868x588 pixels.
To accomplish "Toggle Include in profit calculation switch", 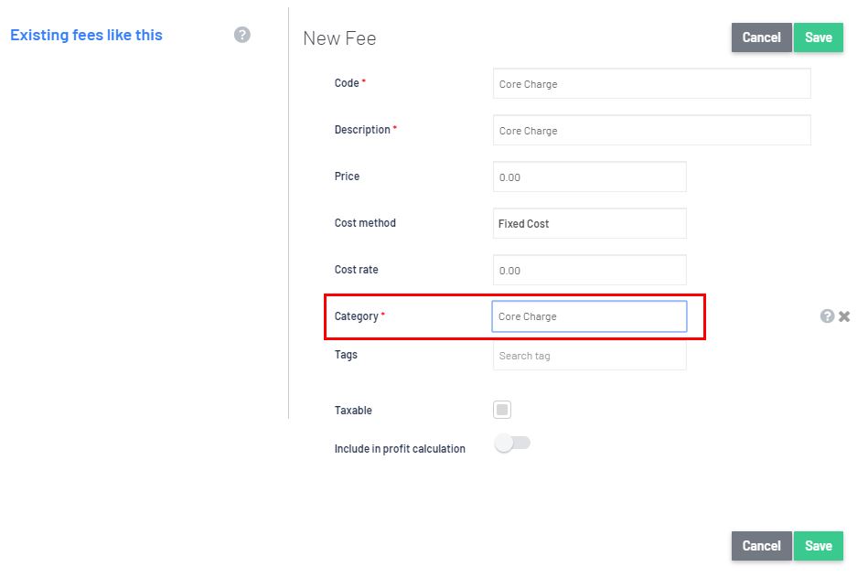I will [x=512, y=443].
